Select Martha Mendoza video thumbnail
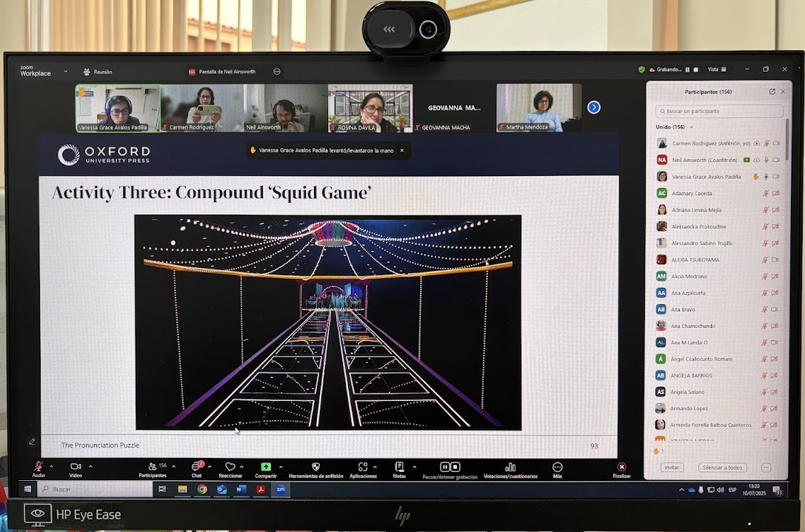This screenshot has height=532, width=805. [538, 108]
